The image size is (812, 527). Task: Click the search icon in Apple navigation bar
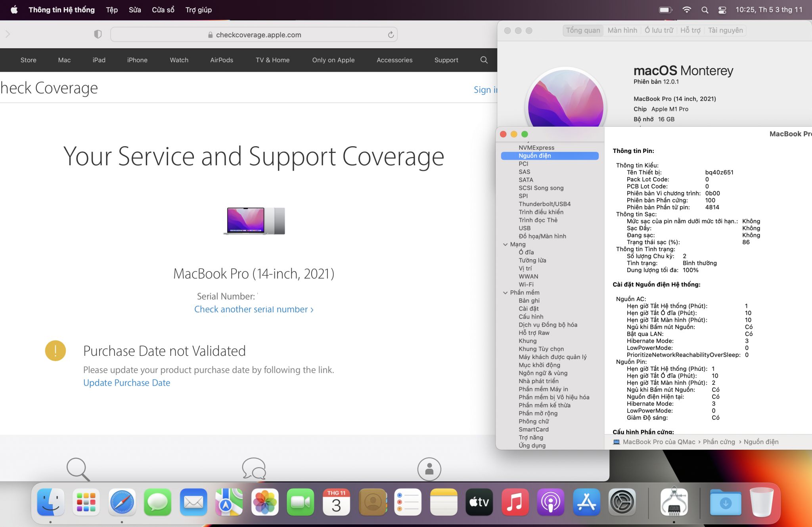[484, 60]
